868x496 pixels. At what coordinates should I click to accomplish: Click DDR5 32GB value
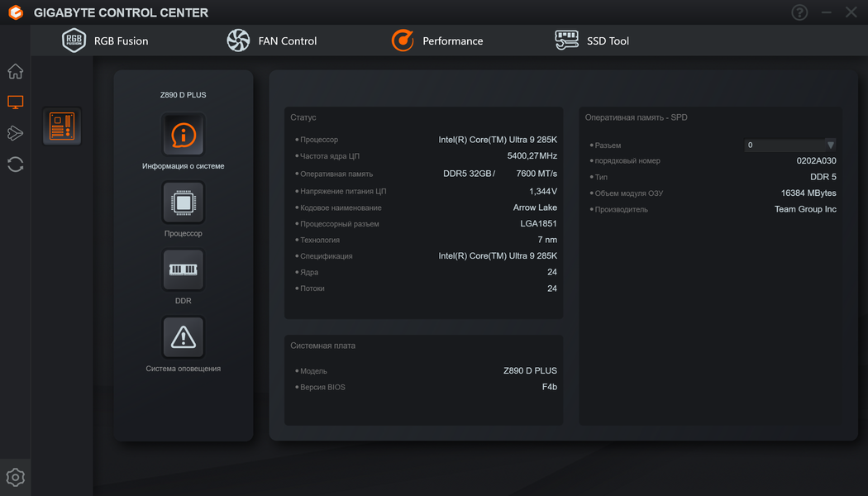coord(469,174)
